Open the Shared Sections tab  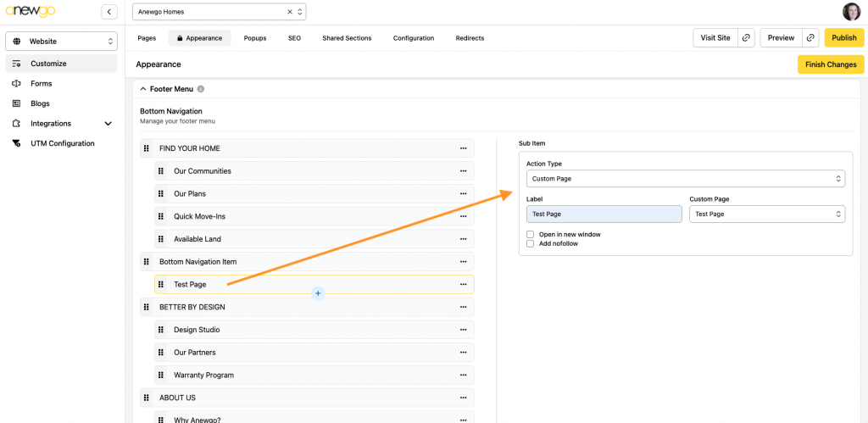[347, 38]
